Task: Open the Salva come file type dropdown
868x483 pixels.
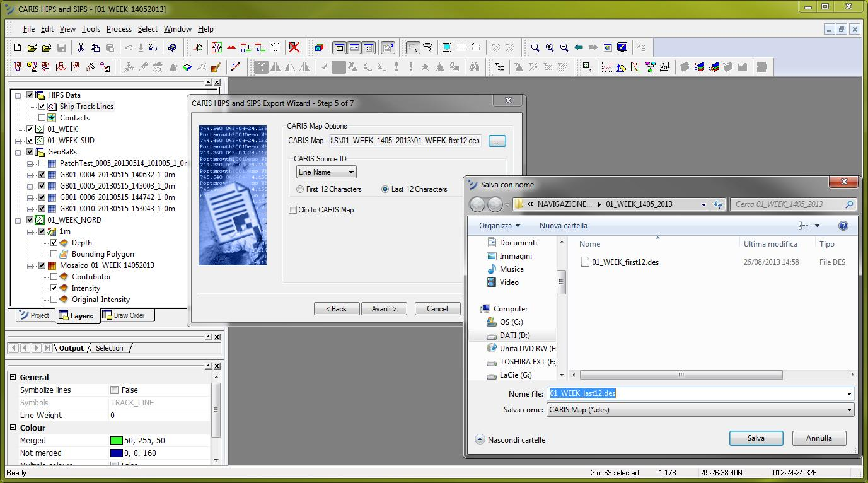Action: [x=700, y=410]
